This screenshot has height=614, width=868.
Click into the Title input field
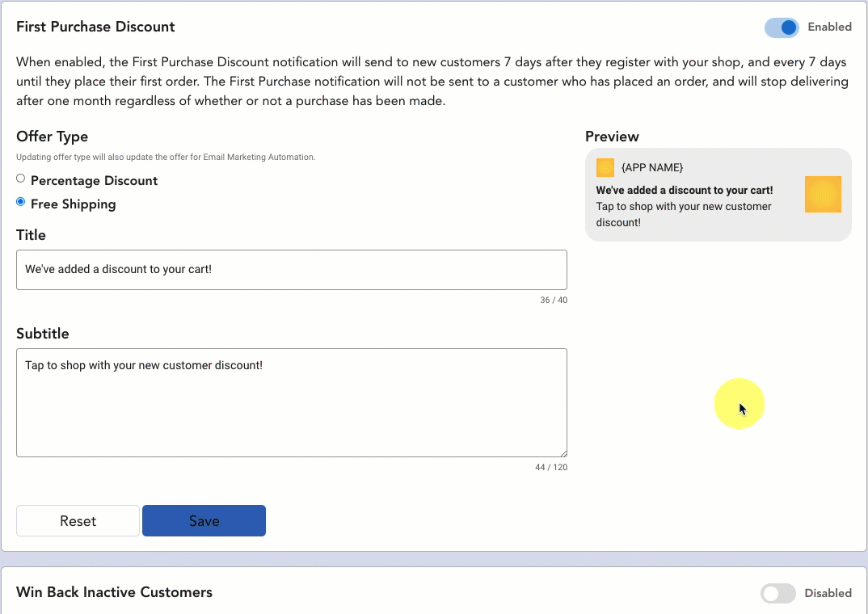click(291, 270)
